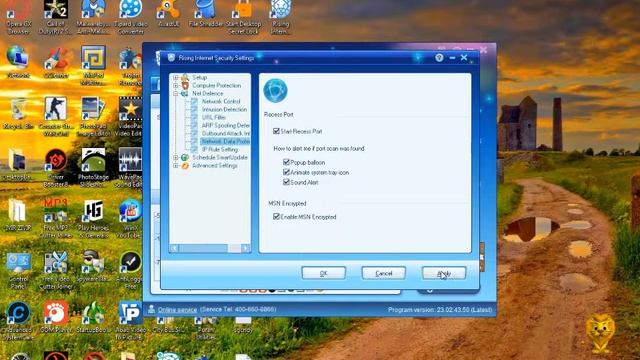Click the tree panel's horizontal scrollbar thumb

pyautogui.click(x=204, y=248)
